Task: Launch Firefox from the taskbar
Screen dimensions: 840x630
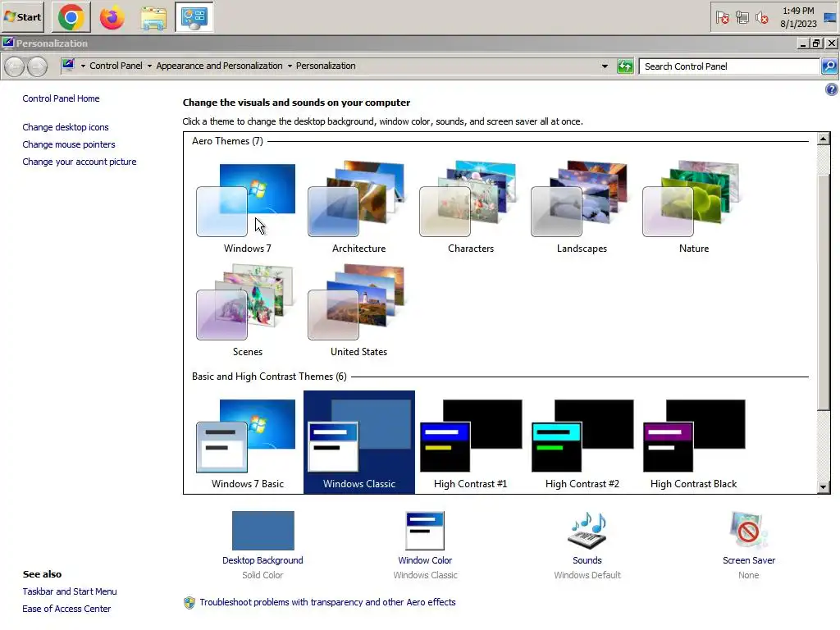Action: (112, 17)
